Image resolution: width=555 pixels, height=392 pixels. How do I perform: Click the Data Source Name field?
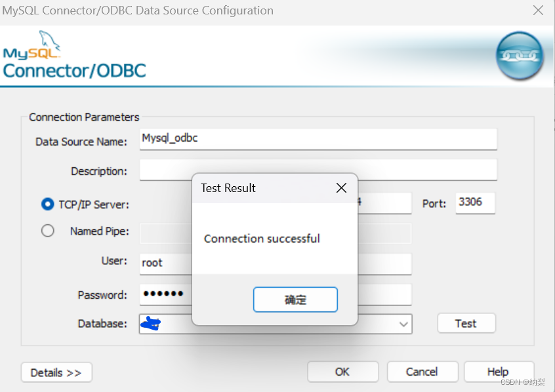click(x=318, y=139)
